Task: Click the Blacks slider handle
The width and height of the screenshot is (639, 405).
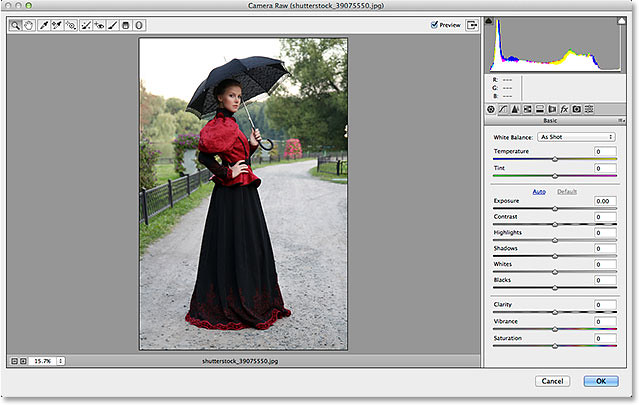Action: [555, 288]
